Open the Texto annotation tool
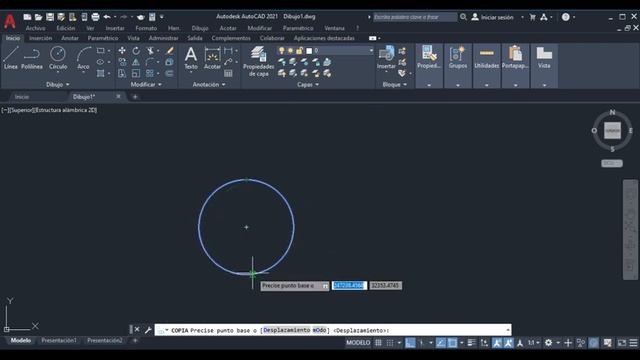This screenshot has height=360, width=640. click(191, 58)
